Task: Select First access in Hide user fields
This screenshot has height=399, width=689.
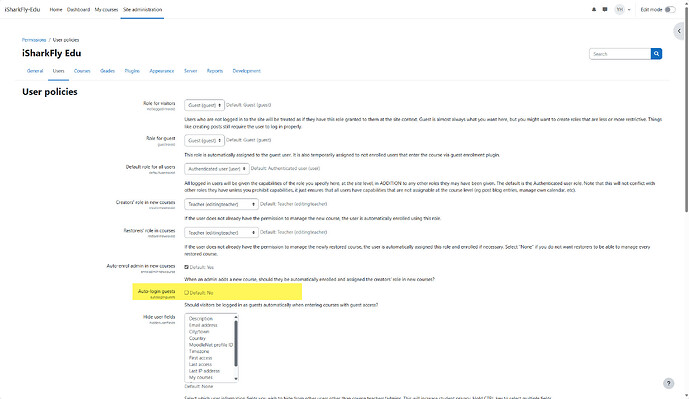Action: pos(200,358)
